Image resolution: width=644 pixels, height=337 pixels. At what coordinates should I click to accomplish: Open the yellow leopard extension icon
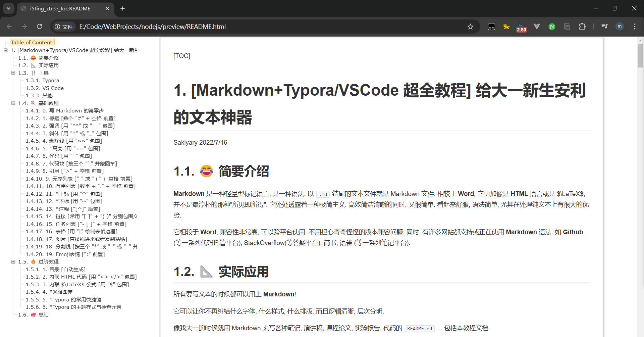tap(506, 27)
